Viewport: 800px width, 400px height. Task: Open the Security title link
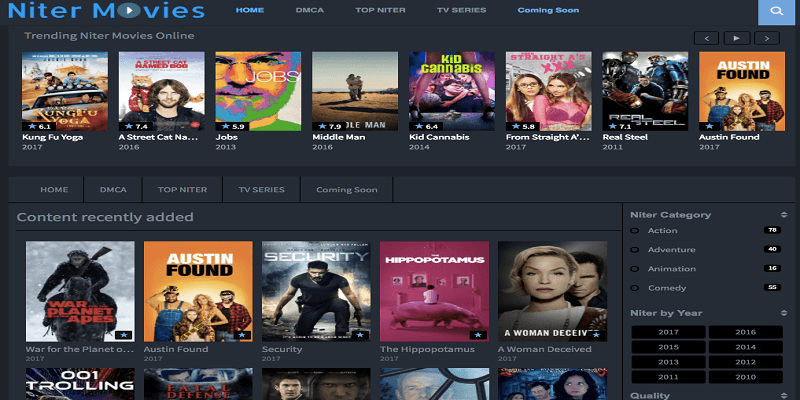(x=282, y=349)
